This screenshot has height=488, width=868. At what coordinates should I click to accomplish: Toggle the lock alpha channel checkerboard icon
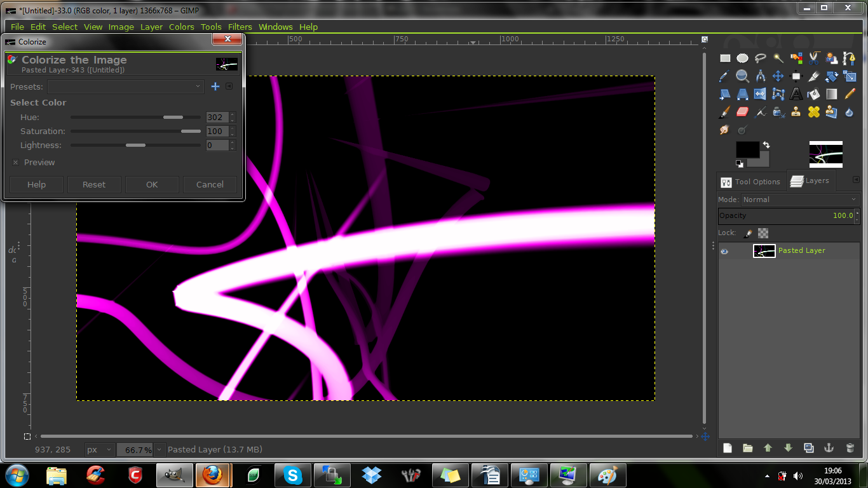coord(763,233)
